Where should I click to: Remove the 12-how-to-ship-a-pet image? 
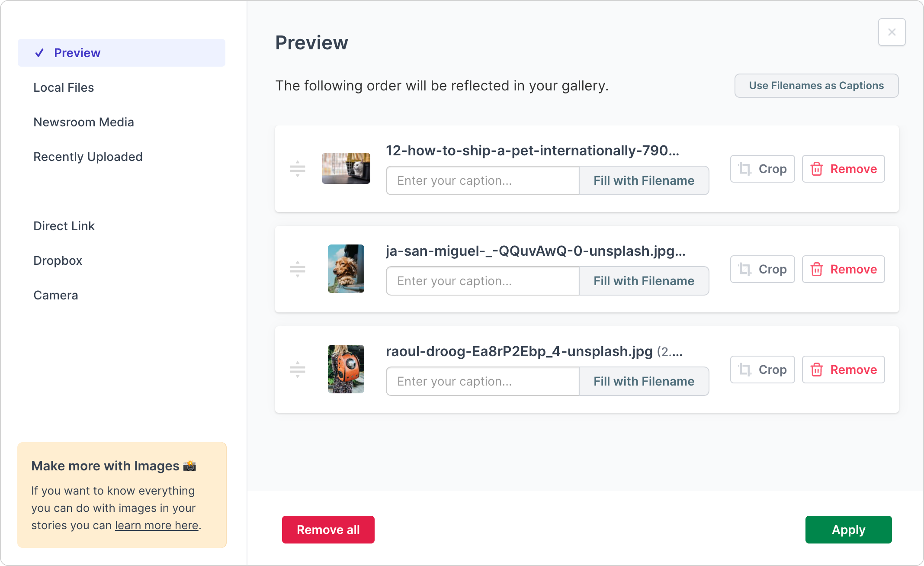843,169
